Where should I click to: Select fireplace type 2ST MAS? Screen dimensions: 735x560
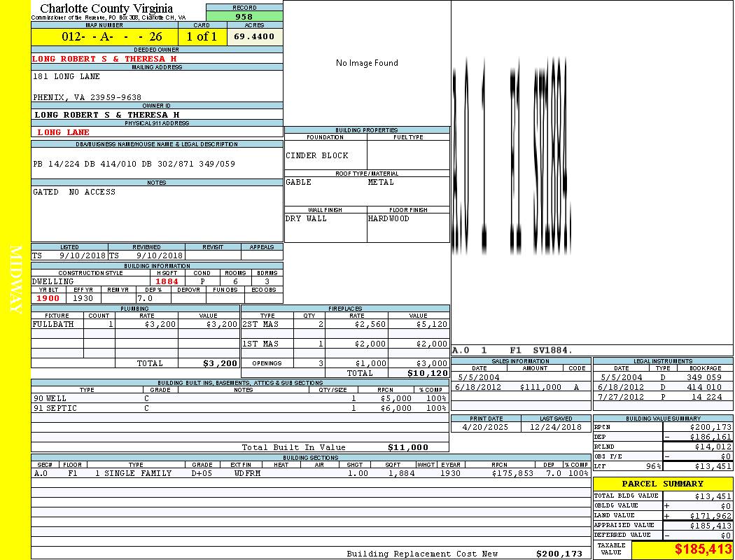(x=260, y=324)
